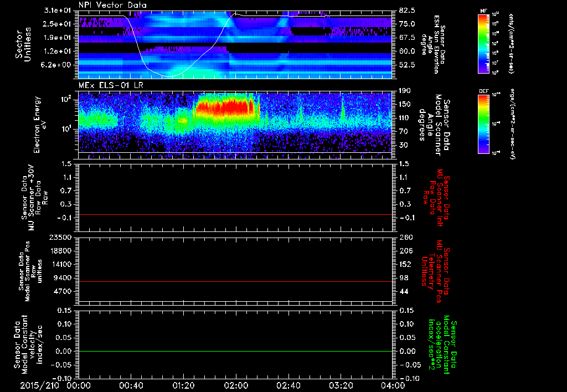Click the 44 telemetry tick value
This screenshot has height=392, width=567.
click(404, 291)
